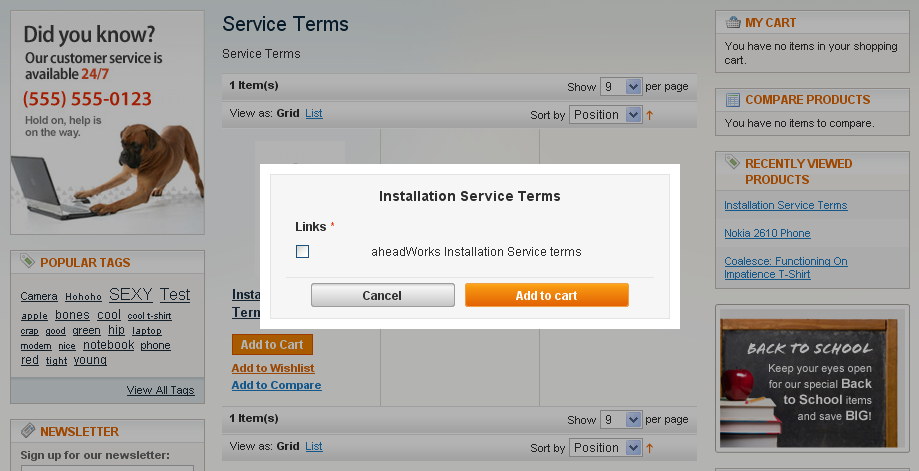
Task: Click the My Cart basket icon
Action: tap(733, 22)
